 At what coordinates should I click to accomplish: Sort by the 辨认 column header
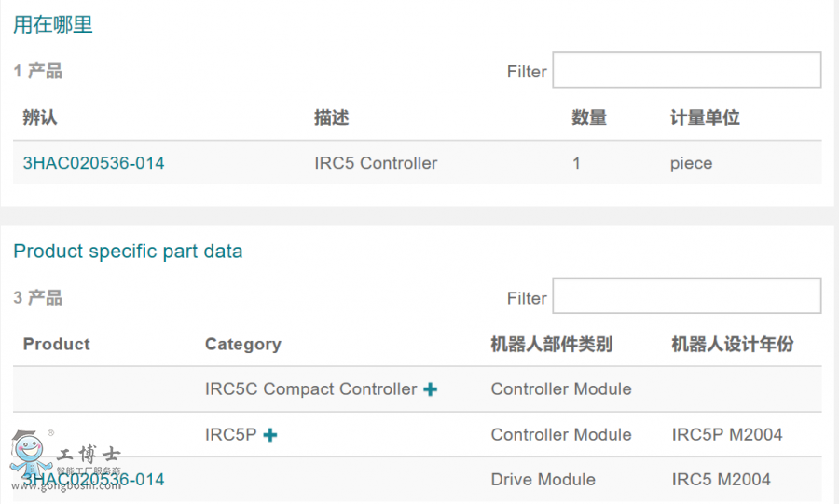coord(40,117)
